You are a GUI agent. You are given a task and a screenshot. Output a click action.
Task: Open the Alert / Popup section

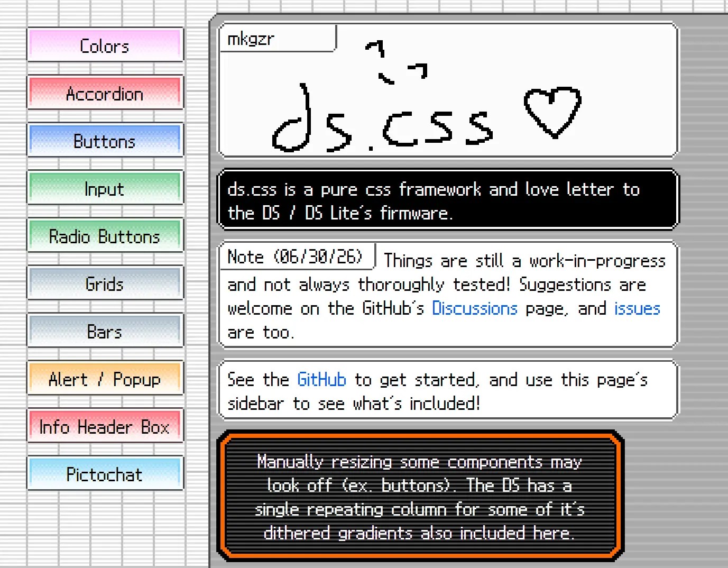pyautogui.click(x=105, y=379)
